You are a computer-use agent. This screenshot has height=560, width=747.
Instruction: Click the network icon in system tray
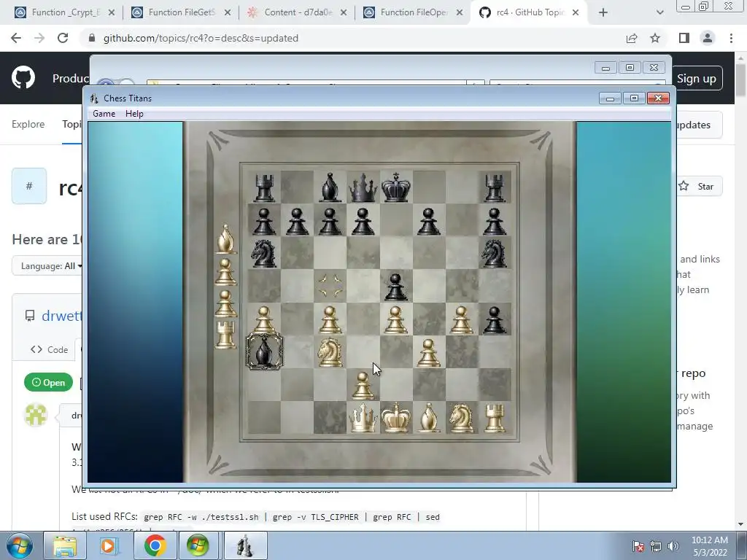click(x=656, y=546)
